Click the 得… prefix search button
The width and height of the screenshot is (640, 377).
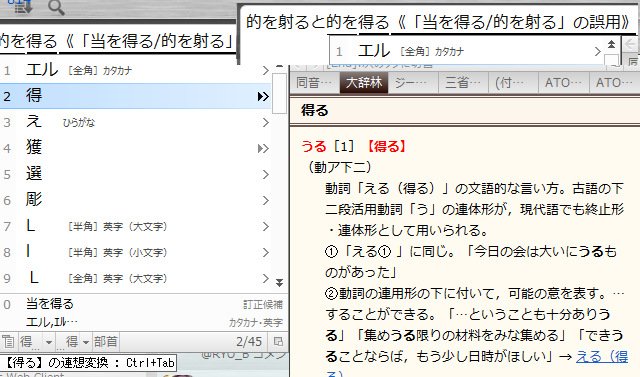(x=29, y=342)
